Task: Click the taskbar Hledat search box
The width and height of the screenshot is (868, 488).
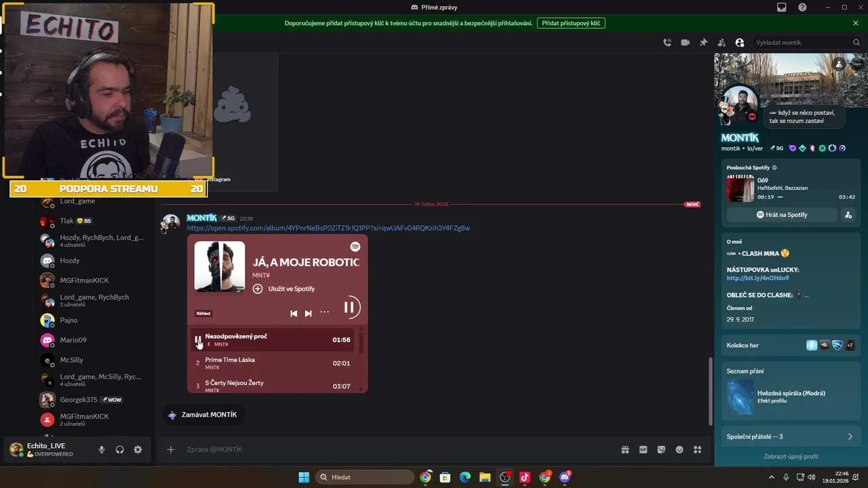Action: point(365,477)
